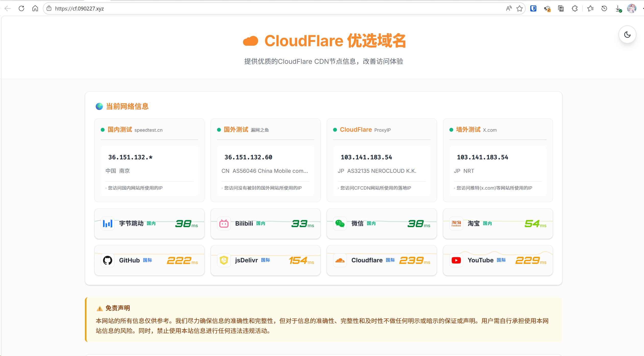Click the 淘宝 latency card
This screenshot has width=644, height=356.
tap(498, 224)
